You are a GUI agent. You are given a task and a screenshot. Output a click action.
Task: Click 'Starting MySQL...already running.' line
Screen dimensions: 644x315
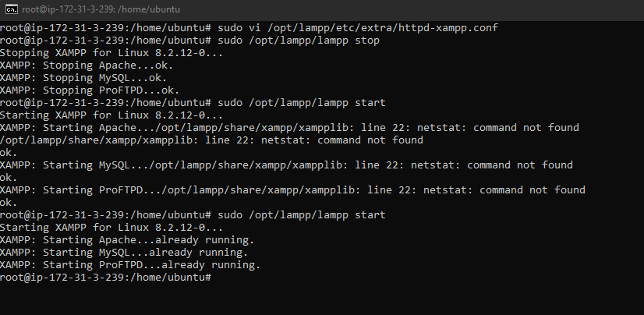click(x=123, y=252)
